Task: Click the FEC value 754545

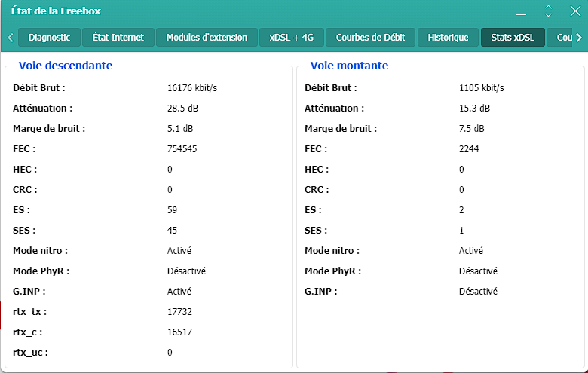Action: point(182,149)
